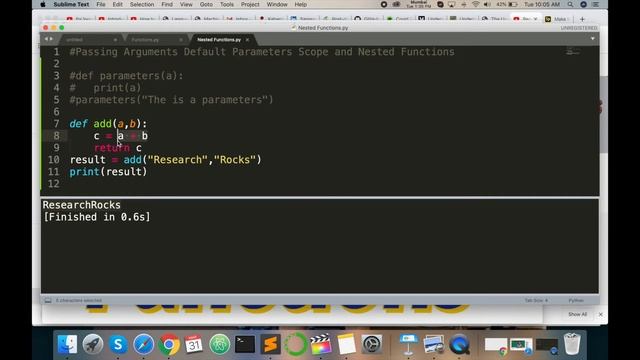
Task: Click Wi-Fi status icon in menu bar
Action: tap(476, 4)
